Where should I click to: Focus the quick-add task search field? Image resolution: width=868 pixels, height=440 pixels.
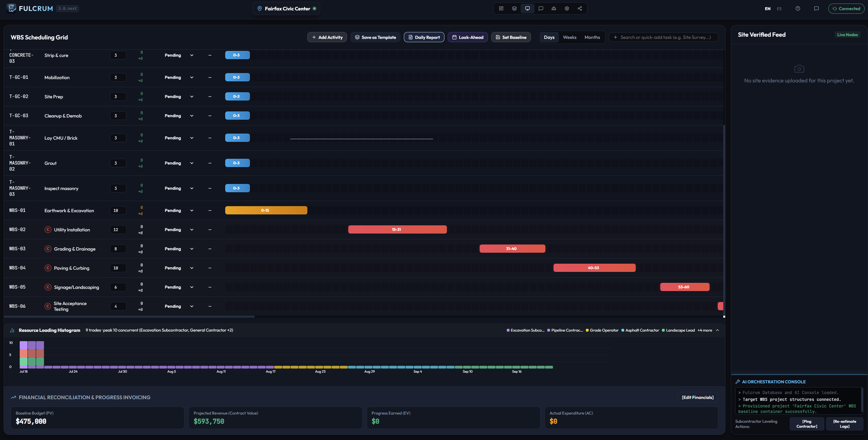(663, 37)
